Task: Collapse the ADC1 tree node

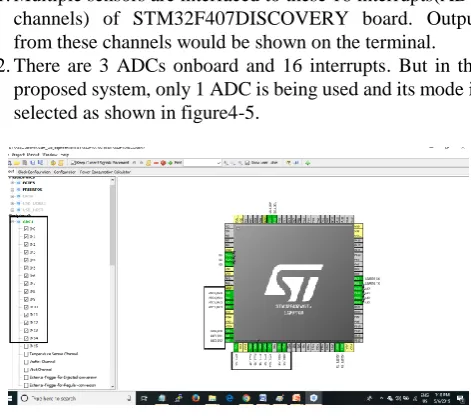Action: pyautogui.click(x=13, y=221)
